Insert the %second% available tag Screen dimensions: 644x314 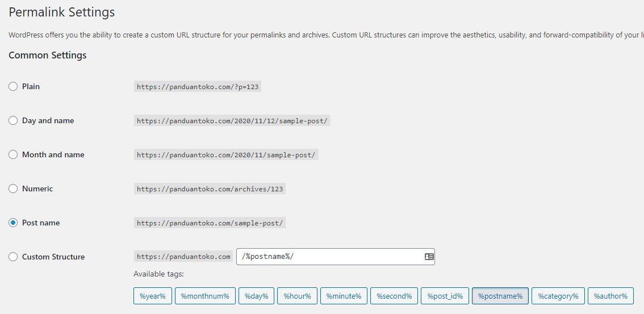[394, 296]
